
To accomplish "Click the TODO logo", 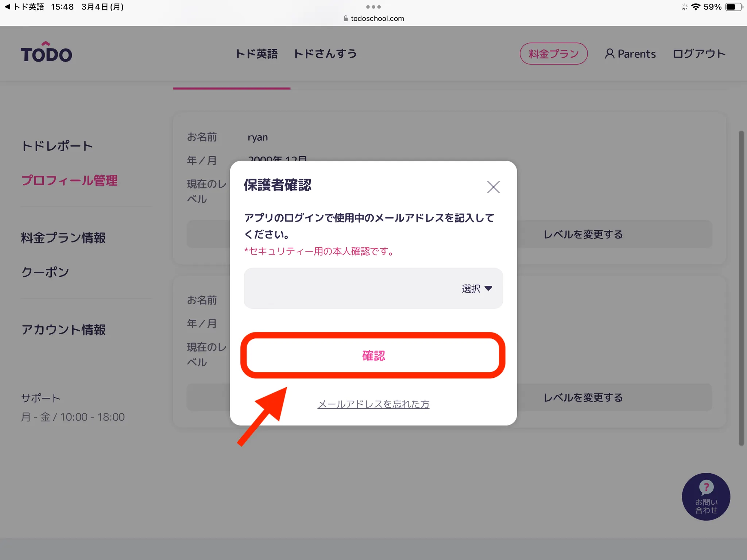I will [46, 52].
